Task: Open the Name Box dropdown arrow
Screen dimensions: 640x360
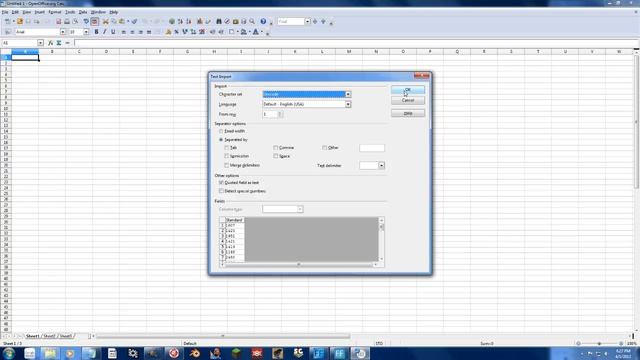Action: point(40,43)
